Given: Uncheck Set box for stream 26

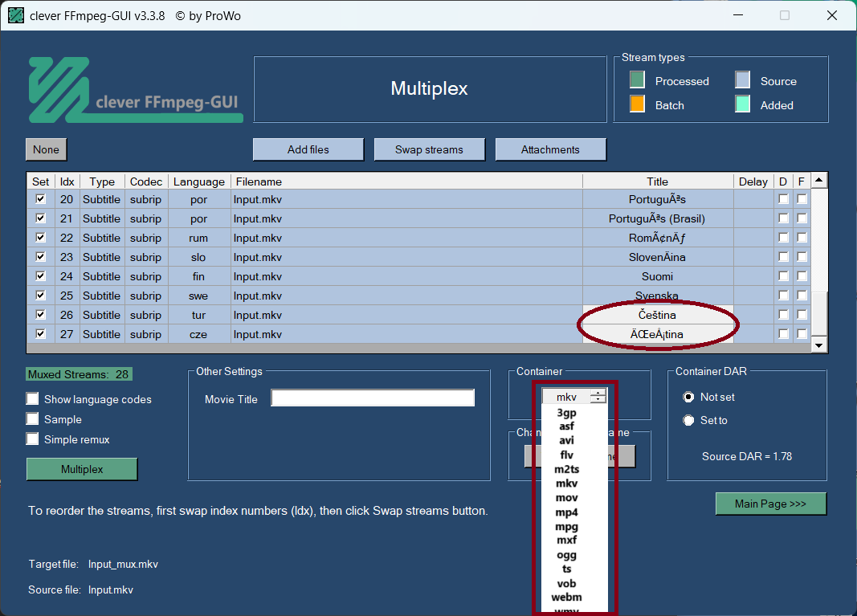Looking at the screenshot, I should pyautogui.click(x=40, y=314).
